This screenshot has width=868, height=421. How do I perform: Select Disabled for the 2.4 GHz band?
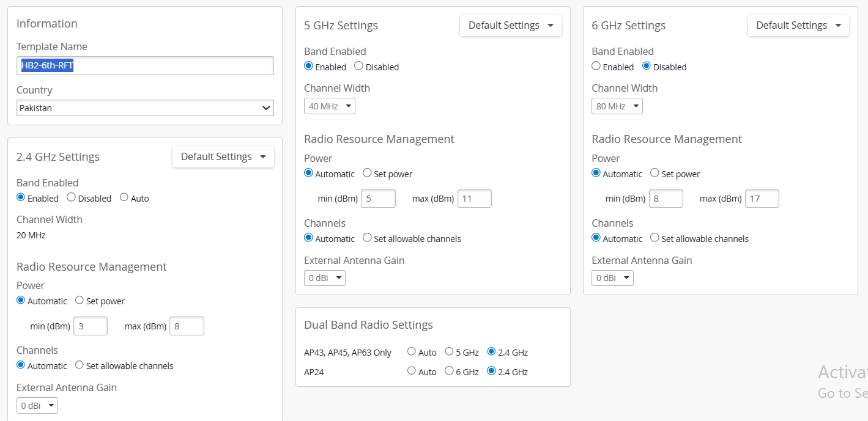71,198
